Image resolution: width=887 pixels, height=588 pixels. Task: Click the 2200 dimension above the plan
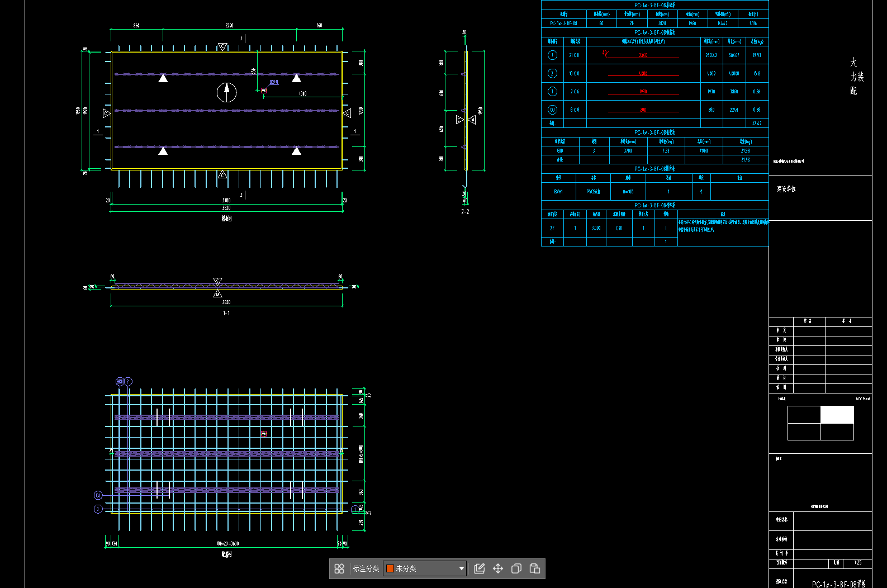pyautogui.click(x=229, y=26)
